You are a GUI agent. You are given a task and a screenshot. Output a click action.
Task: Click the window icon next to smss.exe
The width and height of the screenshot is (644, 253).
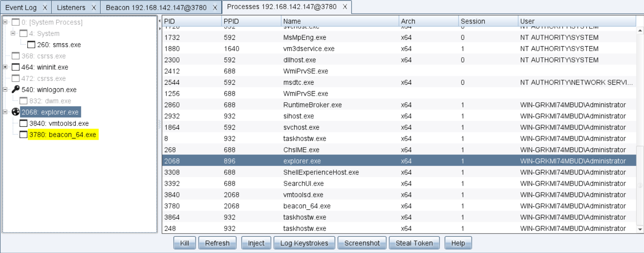pyautogui.click(x=31, y=45)
